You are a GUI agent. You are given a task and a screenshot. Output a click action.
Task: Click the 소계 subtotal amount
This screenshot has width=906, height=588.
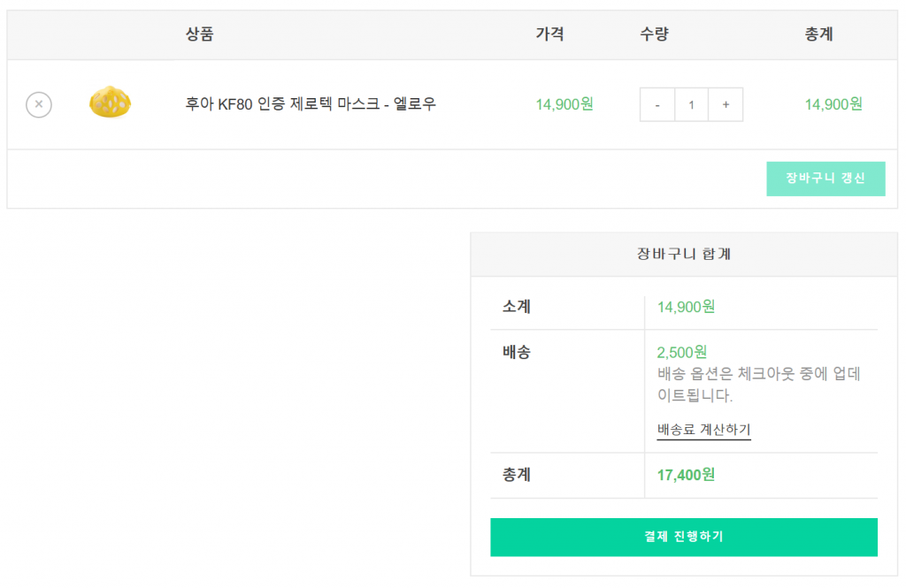tap(686, 307)
